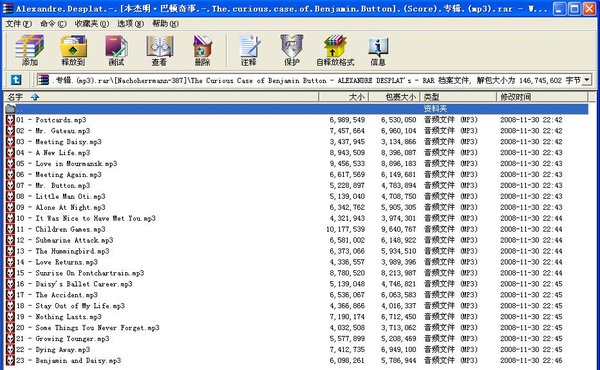This screenshot has height=370, width=600.
Task: Expand the address path dropdown arrow
Action: [x=586, y=80]
